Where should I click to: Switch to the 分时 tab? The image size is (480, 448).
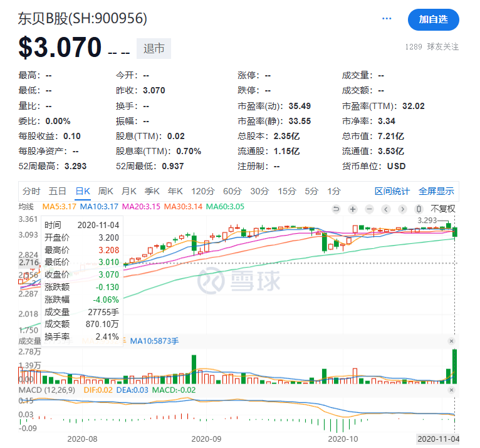coord(31,191)
